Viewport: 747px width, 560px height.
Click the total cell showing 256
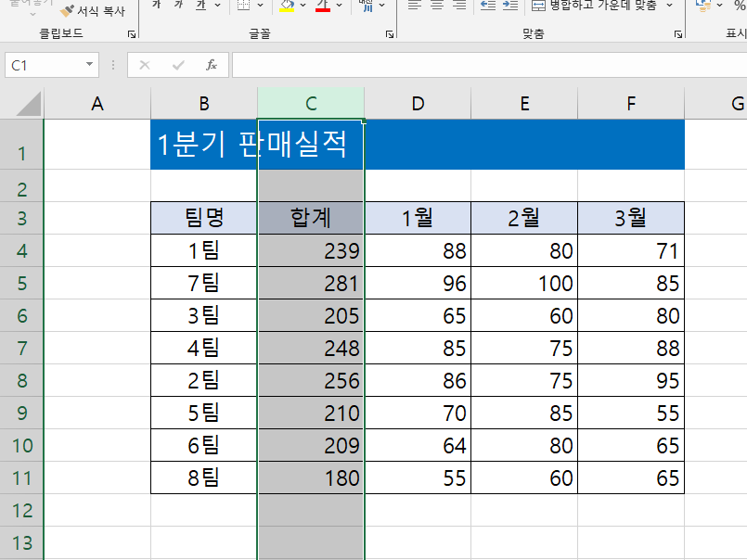pos(311,380)
